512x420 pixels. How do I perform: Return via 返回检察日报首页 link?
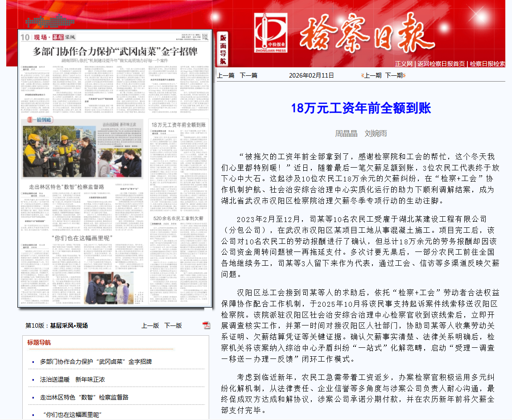tap(441, 64)
